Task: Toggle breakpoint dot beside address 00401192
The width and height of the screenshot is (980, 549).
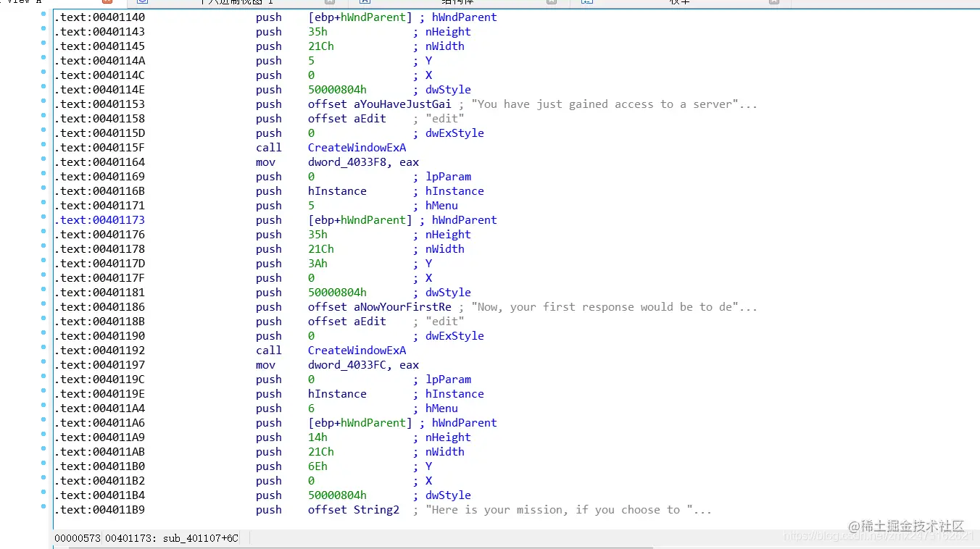Action: 44,348
